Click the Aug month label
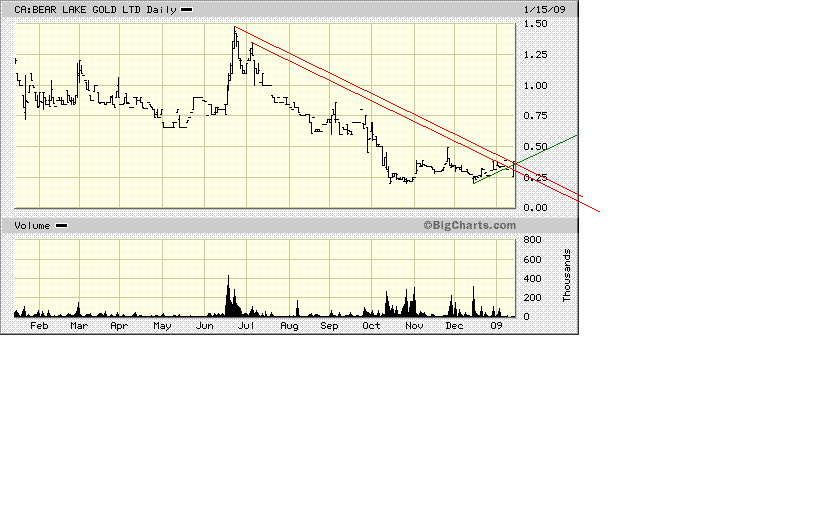The image size is (840, 525). coord(289,326)
